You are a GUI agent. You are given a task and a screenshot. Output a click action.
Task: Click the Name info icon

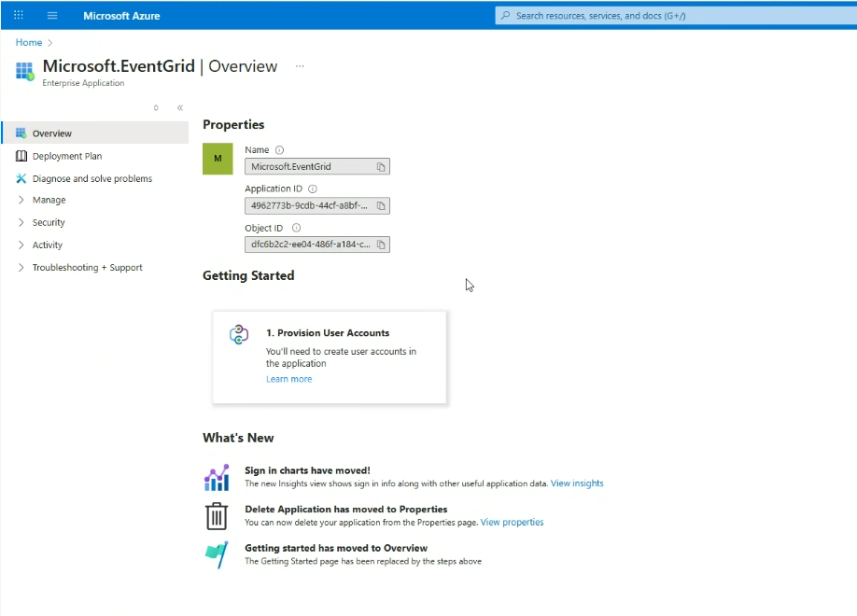(x=279, y=149)
